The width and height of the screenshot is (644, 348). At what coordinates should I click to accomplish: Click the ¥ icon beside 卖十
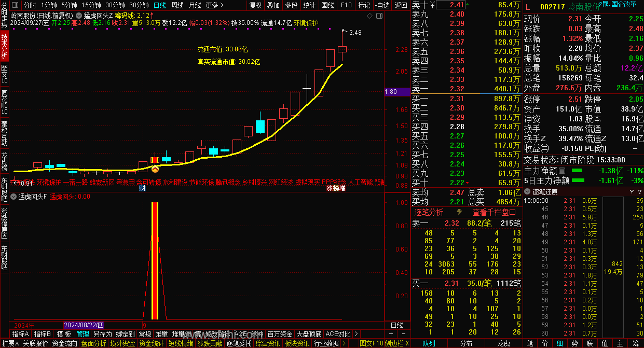pos(432,5)
